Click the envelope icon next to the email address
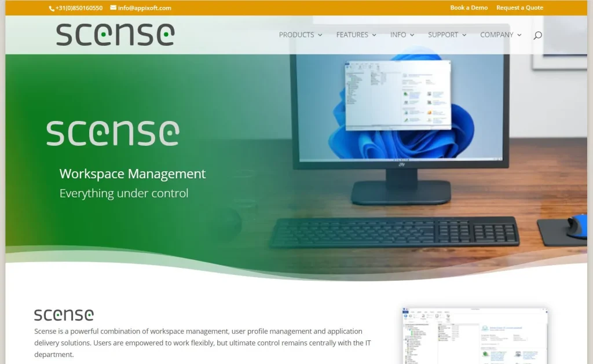The width and height of the screenshot is (593, 364). click(114, 8)
